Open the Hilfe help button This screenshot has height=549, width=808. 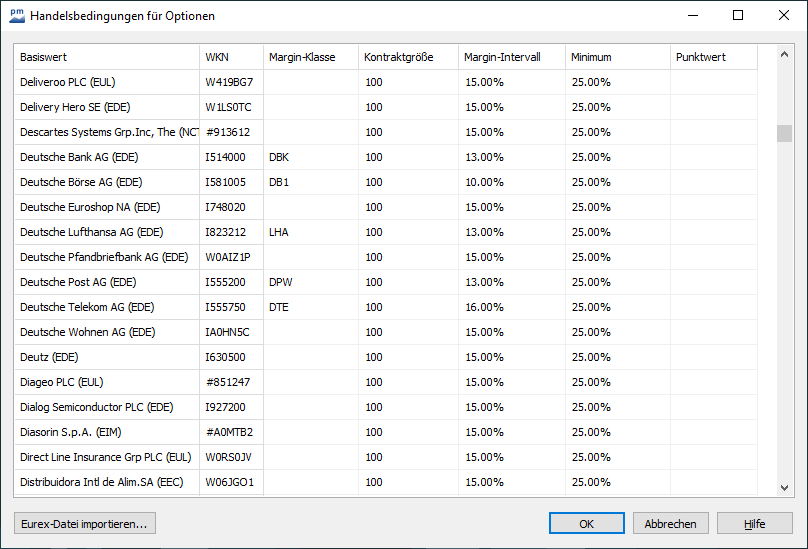(754, 523)
